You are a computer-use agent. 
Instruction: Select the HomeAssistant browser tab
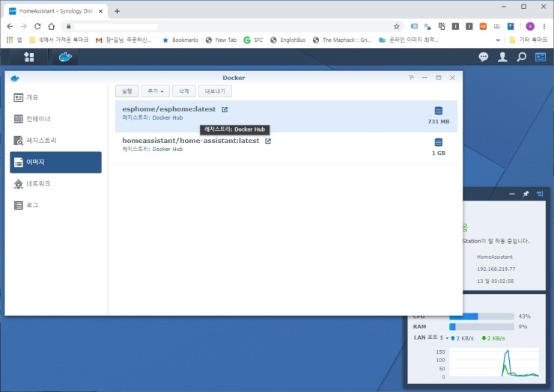(56, 11)
